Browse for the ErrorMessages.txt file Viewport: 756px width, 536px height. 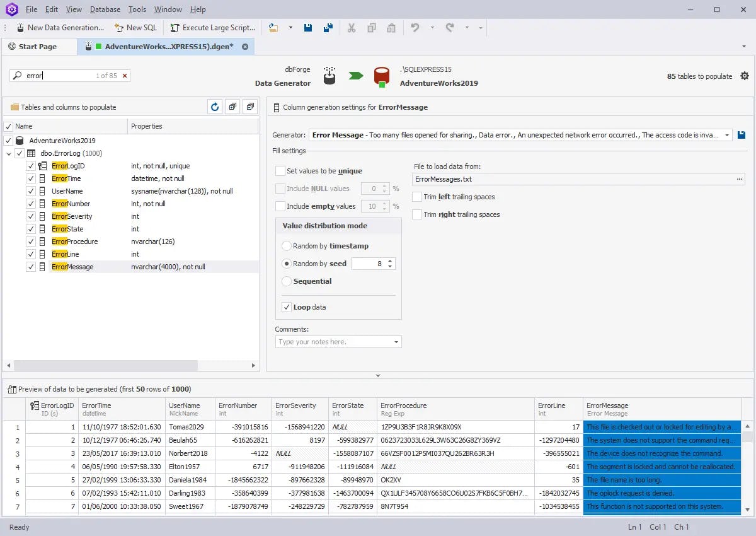click(x=741, y=178)
